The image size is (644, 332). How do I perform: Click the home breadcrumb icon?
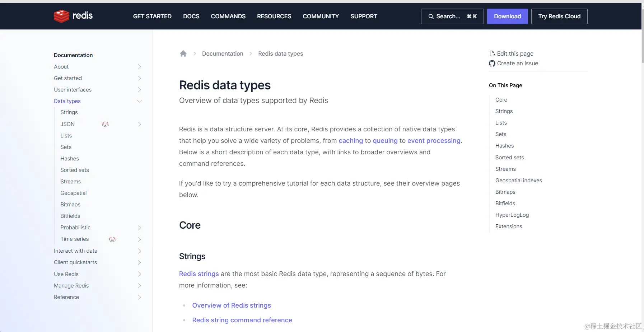click(x=183, y=53)
